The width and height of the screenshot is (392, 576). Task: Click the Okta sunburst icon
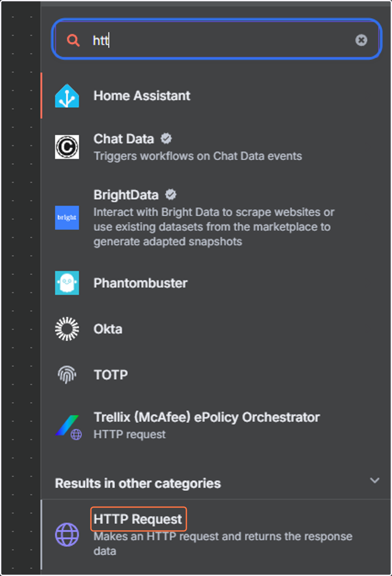(67, 329)
